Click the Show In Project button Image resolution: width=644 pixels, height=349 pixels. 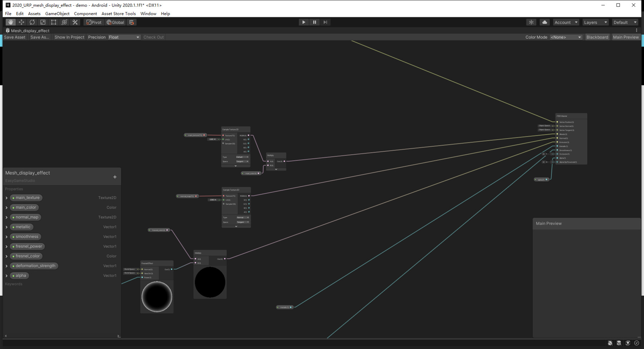pos(69,37)
